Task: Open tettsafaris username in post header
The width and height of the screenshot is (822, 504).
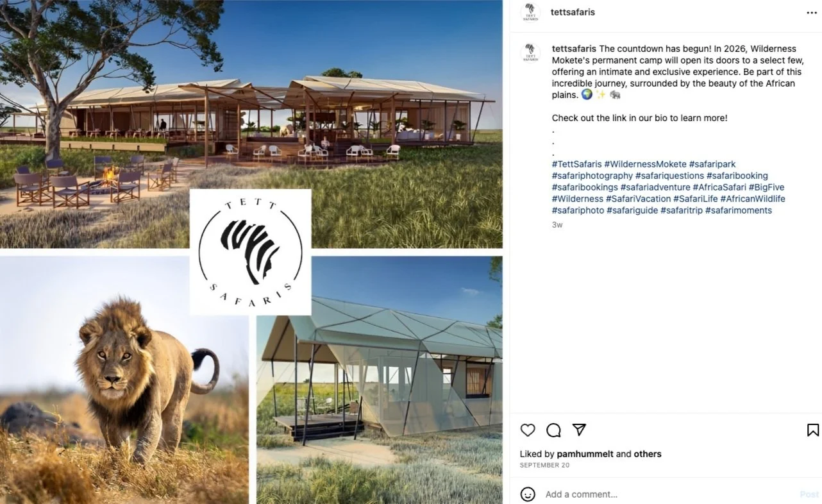Action: coord(573,12)
